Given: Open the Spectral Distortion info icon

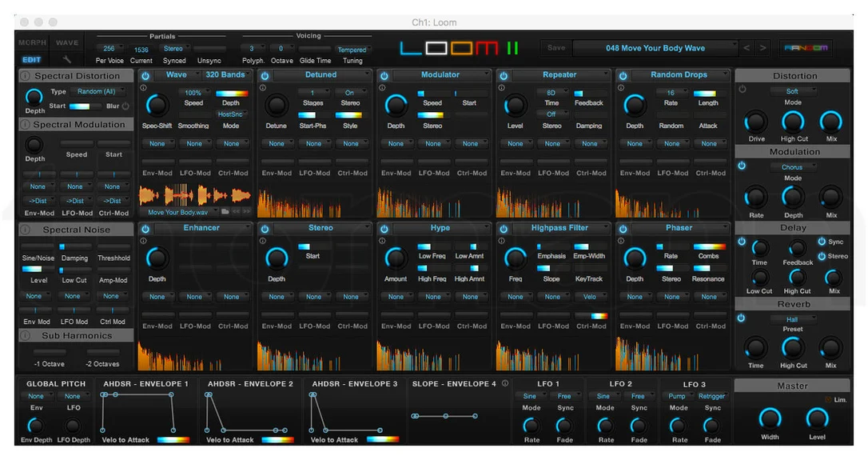Looking at the screenshot, I should coord(26,76).
